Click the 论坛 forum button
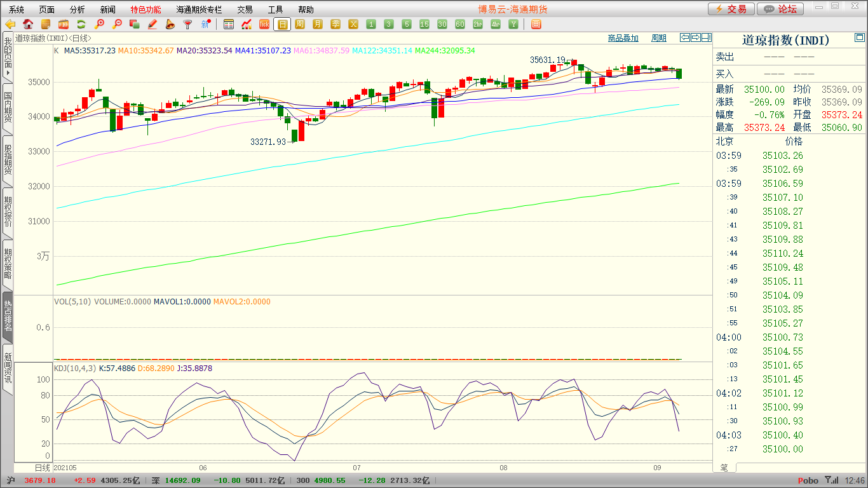The image size is (868, 488). pos(781,9)
